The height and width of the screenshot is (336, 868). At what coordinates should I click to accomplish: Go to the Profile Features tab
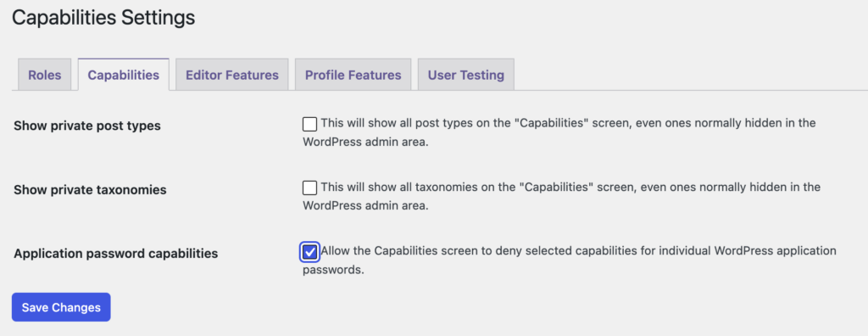click(x=353, y=75)
